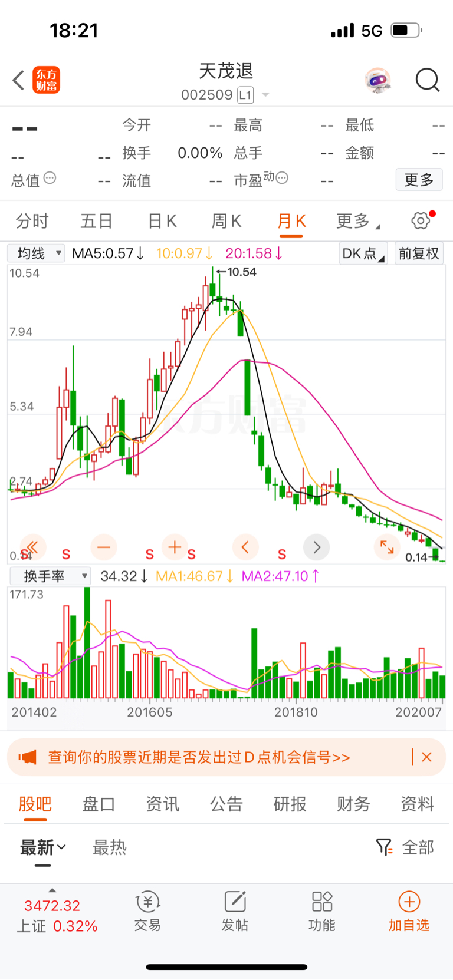
Task: Tap the 上证 index 3472.32 ticker
Action: pos(57,916)
